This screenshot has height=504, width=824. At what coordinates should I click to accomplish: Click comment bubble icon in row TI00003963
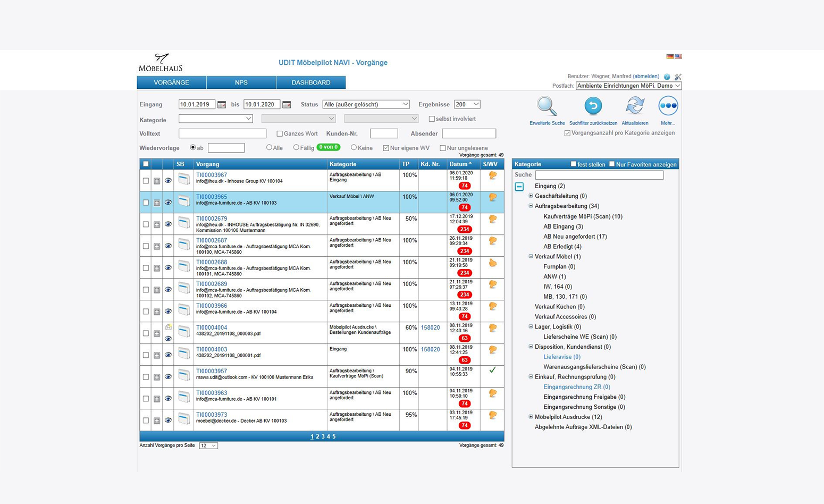[x=493, y=393]
